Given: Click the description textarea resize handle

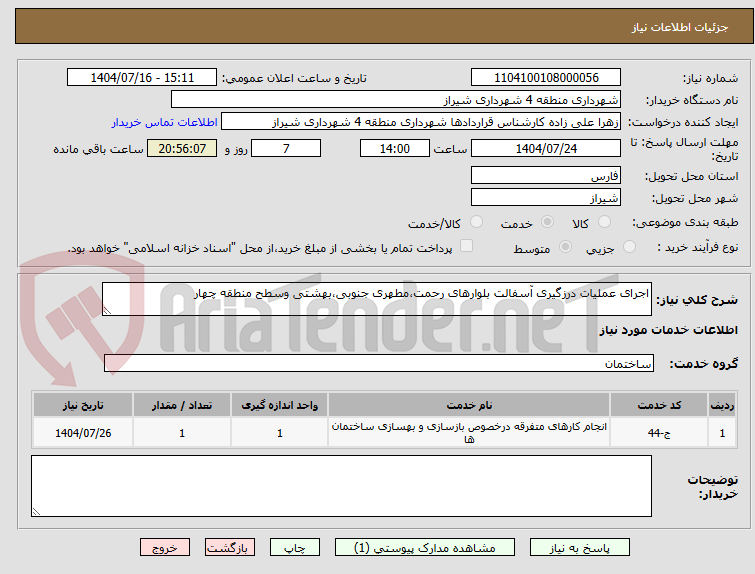Looking at the screenshot, I should (107, 311).
